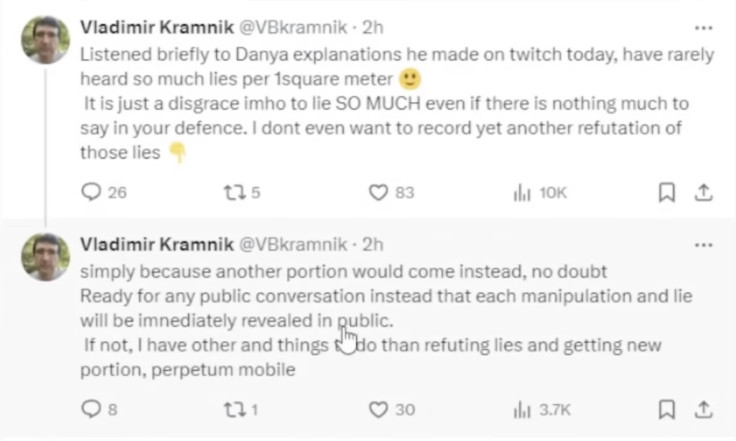The width and height of the screenshot is (736, 441).
Task: Open more options menu on first tweet
Action: [x=703, y=28]
